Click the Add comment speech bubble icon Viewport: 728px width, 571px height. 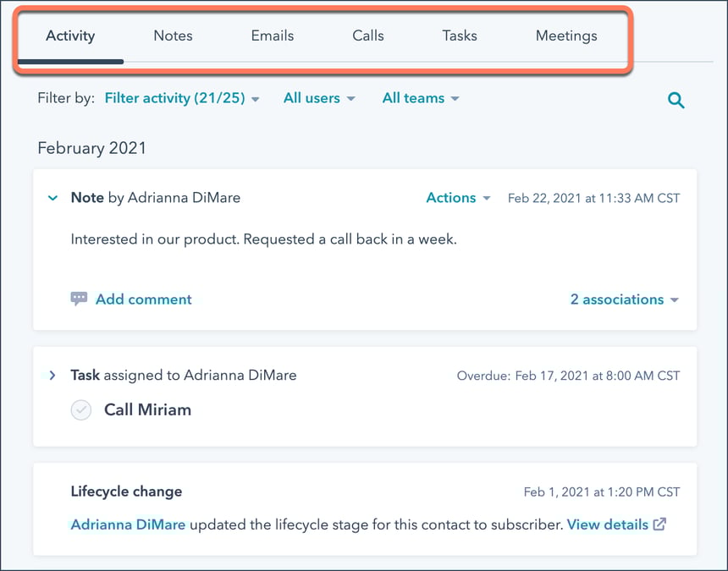(79, 299)
